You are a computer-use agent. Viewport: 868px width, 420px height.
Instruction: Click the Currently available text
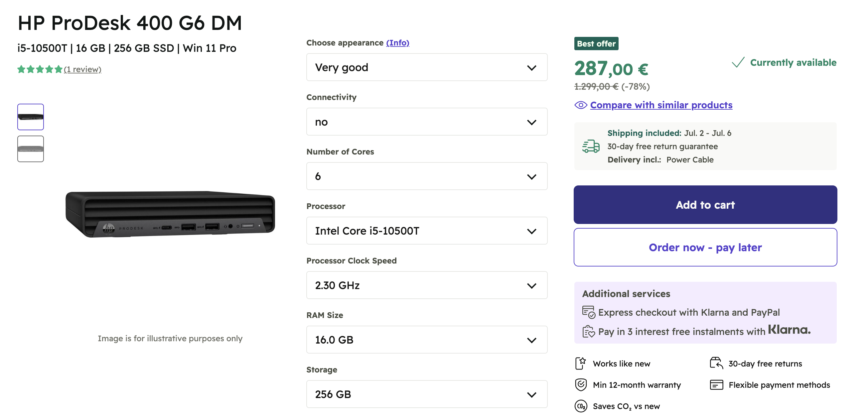[x=793, y=62]
